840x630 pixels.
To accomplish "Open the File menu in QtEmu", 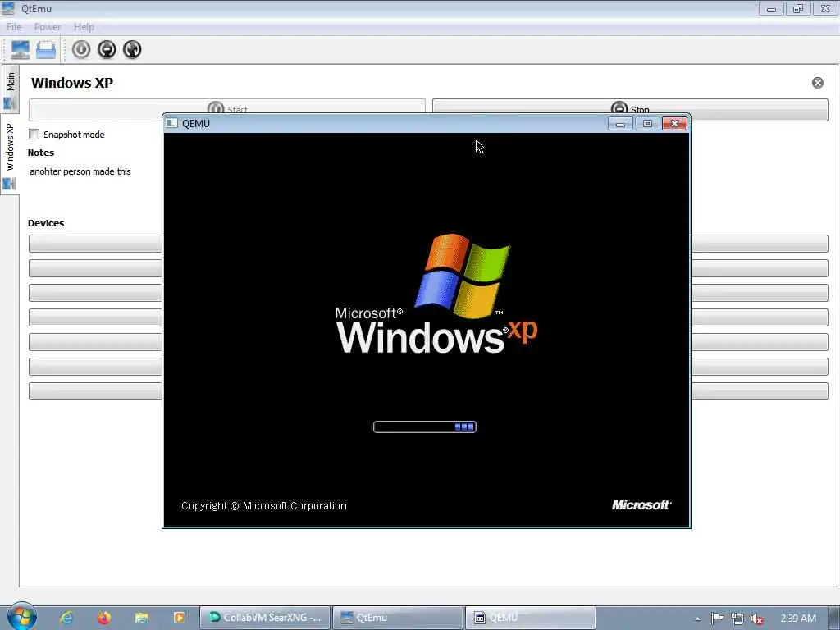I will point(14,27).
